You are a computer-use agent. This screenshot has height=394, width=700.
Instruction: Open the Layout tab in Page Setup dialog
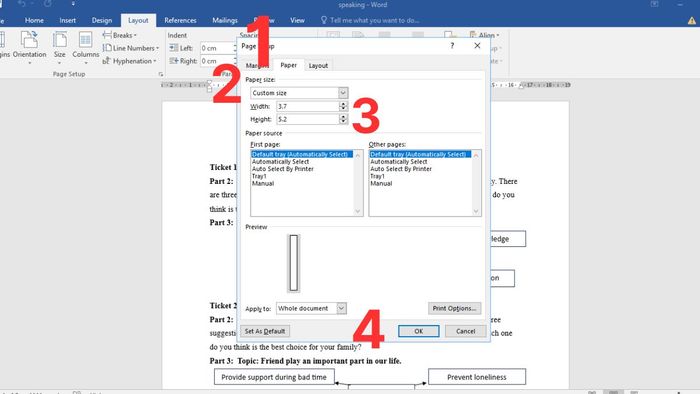(318, 66)
